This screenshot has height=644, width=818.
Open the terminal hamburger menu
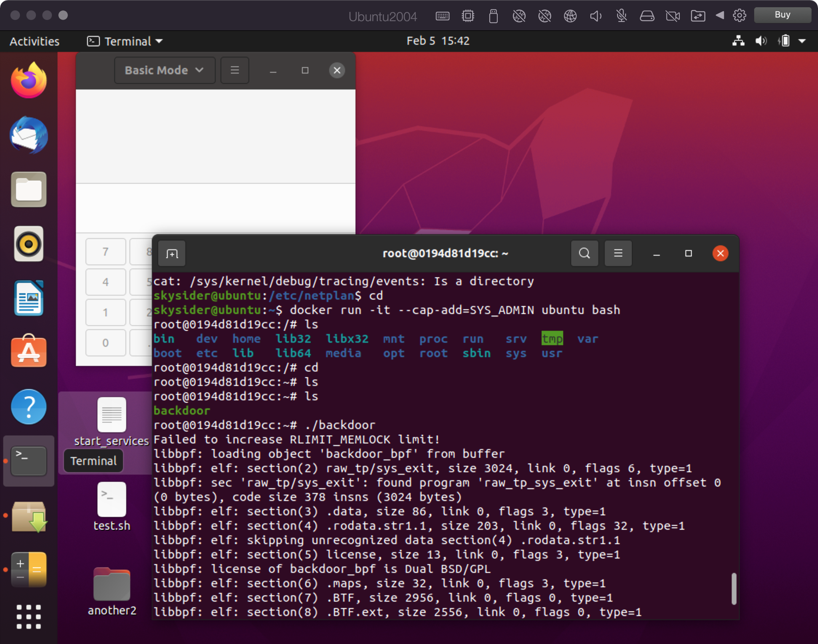tap(618, 253)
